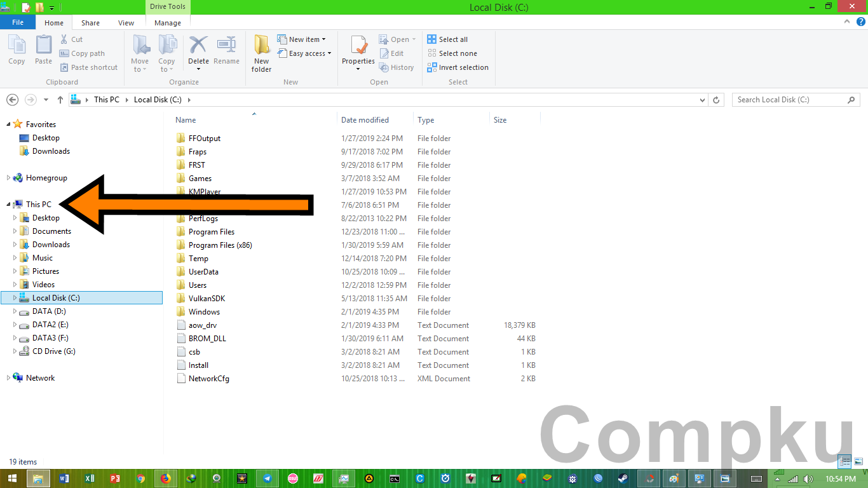Switch to the Share ribbon tab
The image size is (868, 488).
(90, 23)
